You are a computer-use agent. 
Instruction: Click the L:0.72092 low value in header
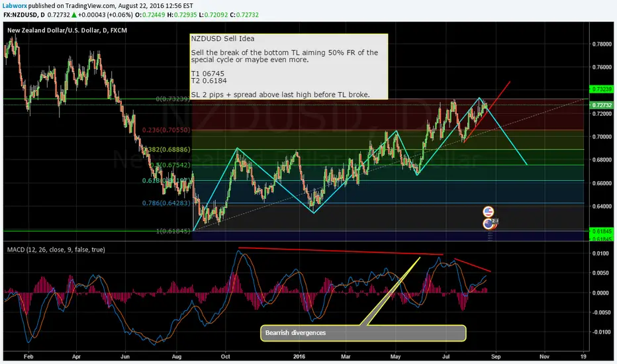click(x=213, y=15)
